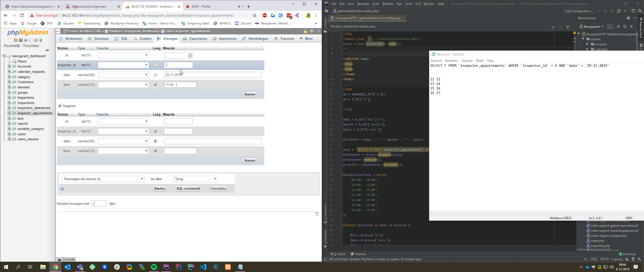Expand the account folder in Remote Host

(587, 44)
